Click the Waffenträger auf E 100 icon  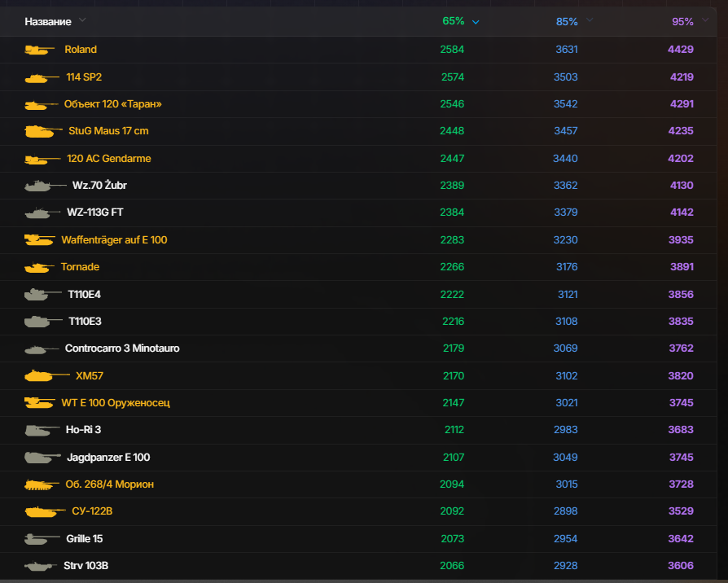pos(39,240)
